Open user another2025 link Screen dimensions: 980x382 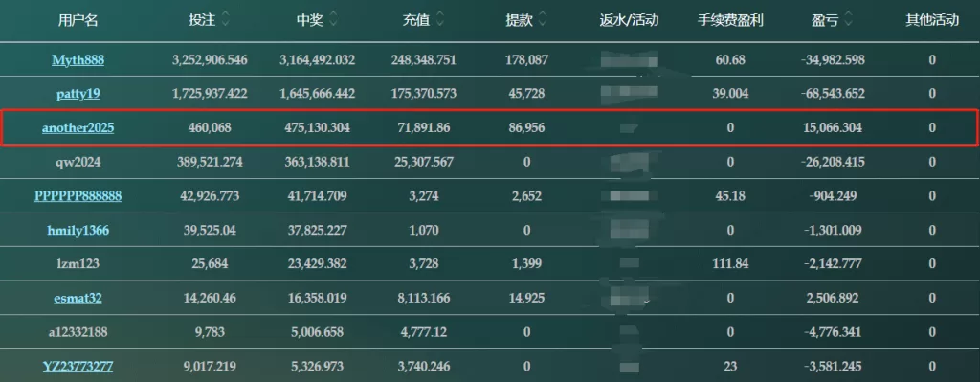78,127
